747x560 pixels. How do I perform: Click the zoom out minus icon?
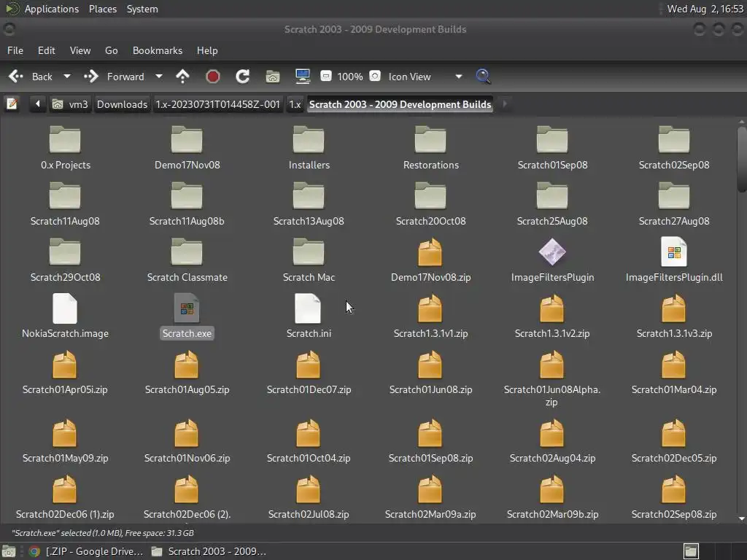coord(326,77)
